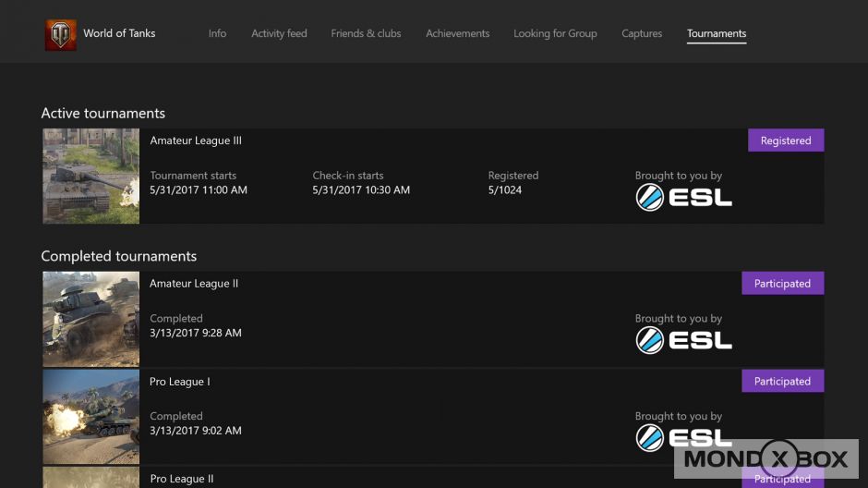The width and height of the screenshot is (868, 488).
Task: Select the Looking for Group tab
Action: [x=555, y=33]
